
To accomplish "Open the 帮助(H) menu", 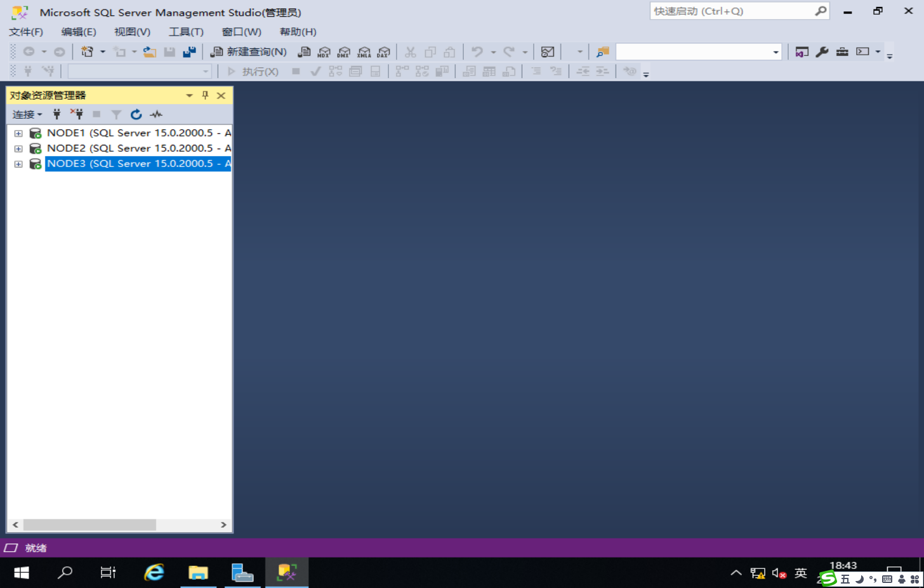I will click(x=298, y=32).
